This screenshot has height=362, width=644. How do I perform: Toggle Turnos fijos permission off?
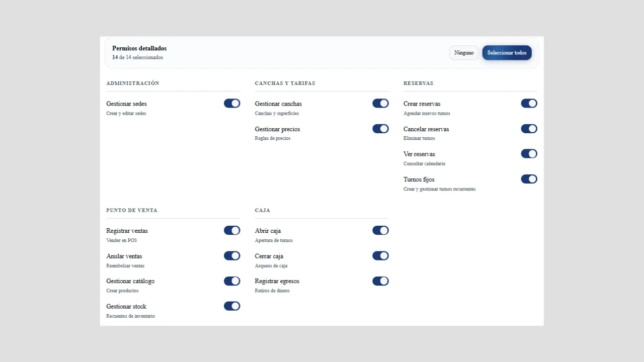[x=529, y=179]
